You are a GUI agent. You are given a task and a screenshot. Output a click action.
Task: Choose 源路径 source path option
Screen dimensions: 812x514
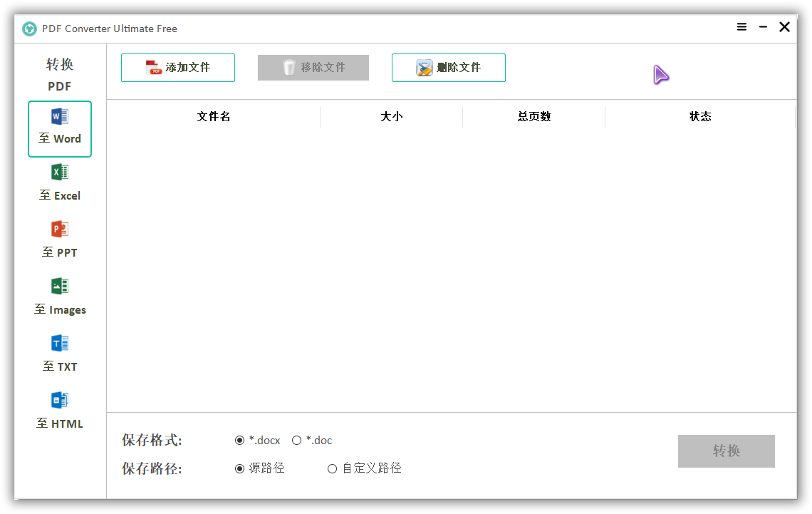click(x=240, y=468)
